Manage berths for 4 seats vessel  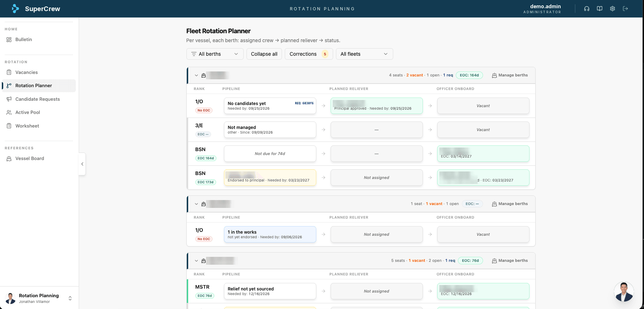click(510, 75)
